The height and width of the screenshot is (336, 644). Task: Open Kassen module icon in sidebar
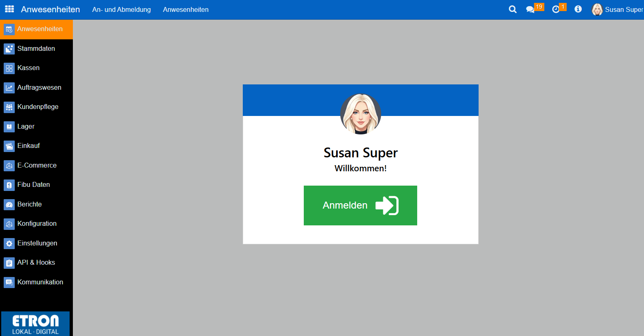[x=9, y=68]
